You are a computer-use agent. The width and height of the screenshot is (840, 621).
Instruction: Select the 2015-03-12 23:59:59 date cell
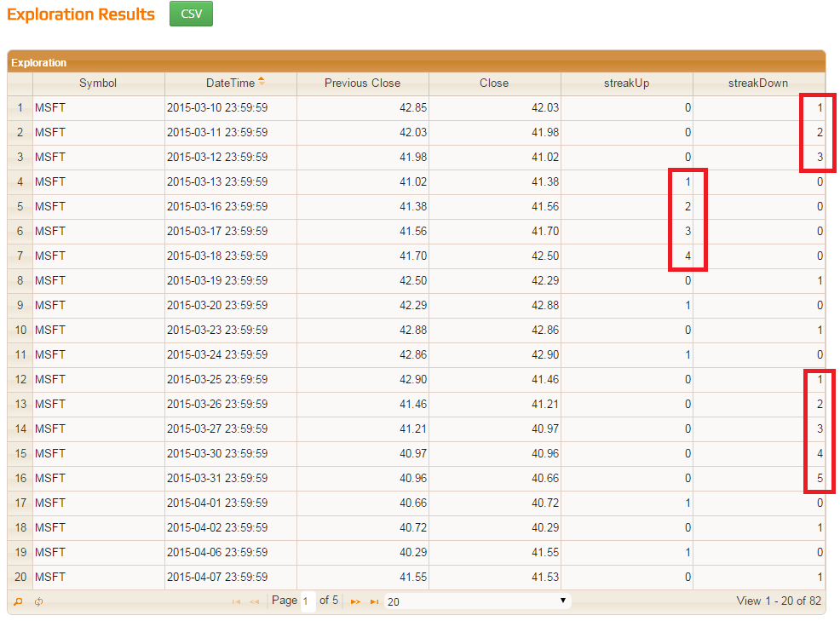coord(230,157)
